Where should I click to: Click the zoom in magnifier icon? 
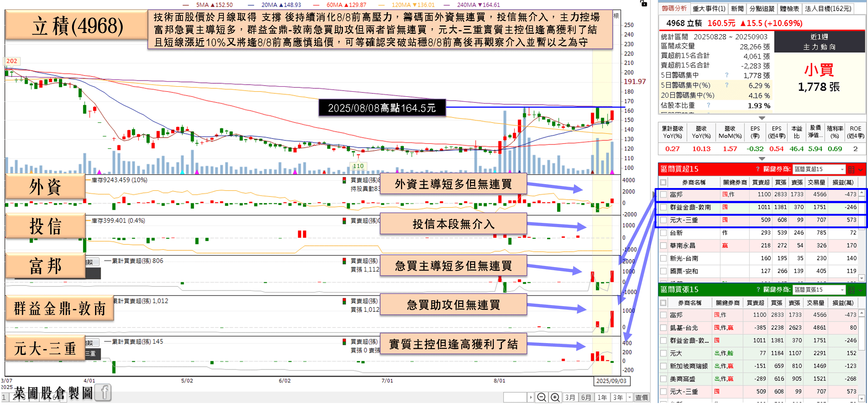555,397
